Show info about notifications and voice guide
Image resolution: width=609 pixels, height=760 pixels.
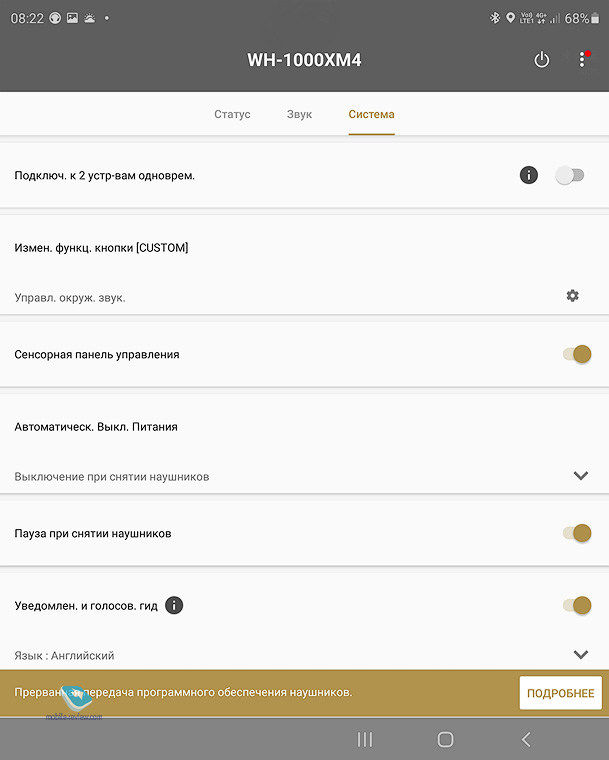point(174,605)
